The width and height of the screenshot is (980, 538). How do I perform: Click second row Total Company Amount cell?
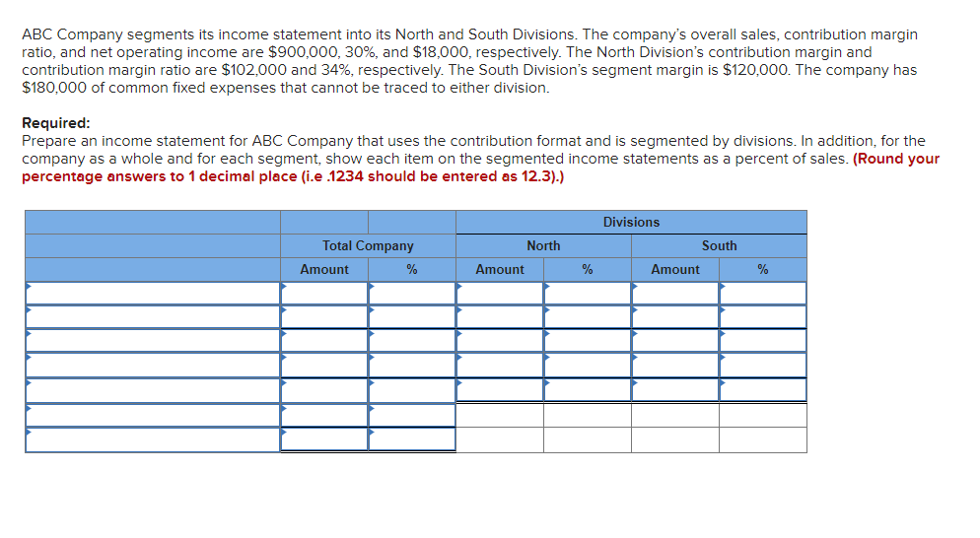tap(324, 317)
